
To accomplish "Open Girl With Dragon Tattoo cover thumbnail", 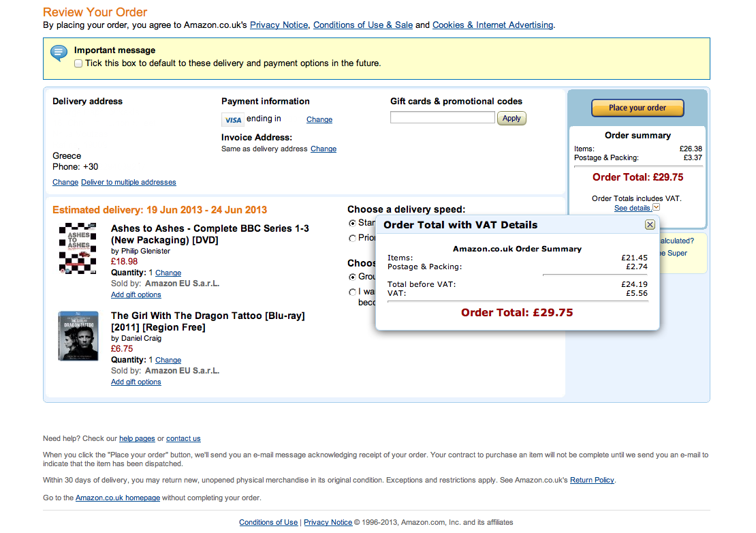I will pyautogui.click(x=78, y=336).
